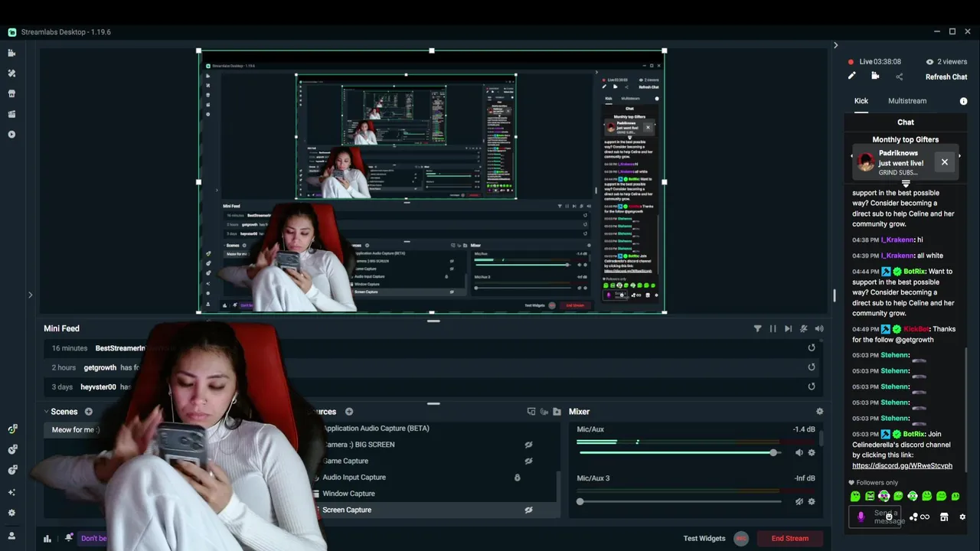Screen dimensions: 980x551
Task: Replay the getgrowth follow alert
Action: tap(812, 367)
